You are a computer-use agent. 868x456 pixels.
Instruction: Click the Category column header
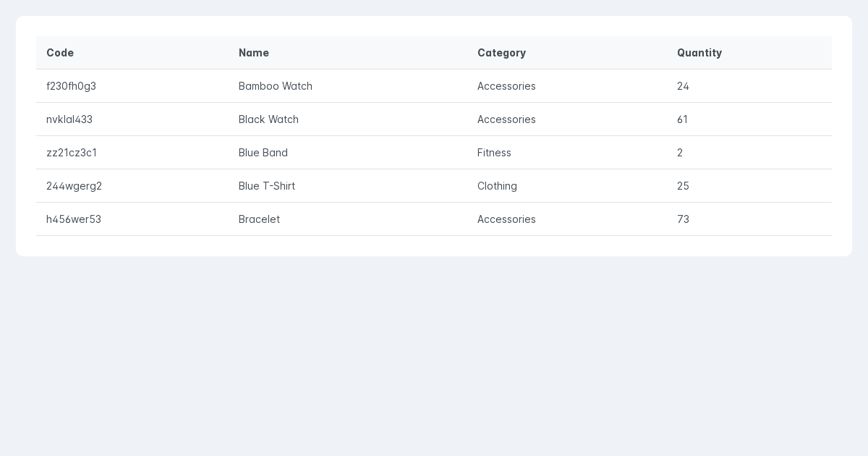[501, 53]
